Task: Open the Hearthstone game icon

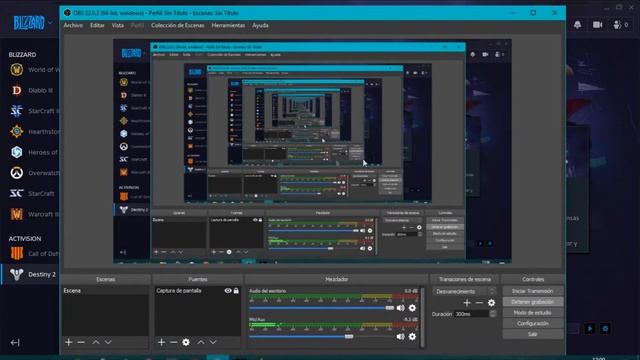Action: [16, 131]
